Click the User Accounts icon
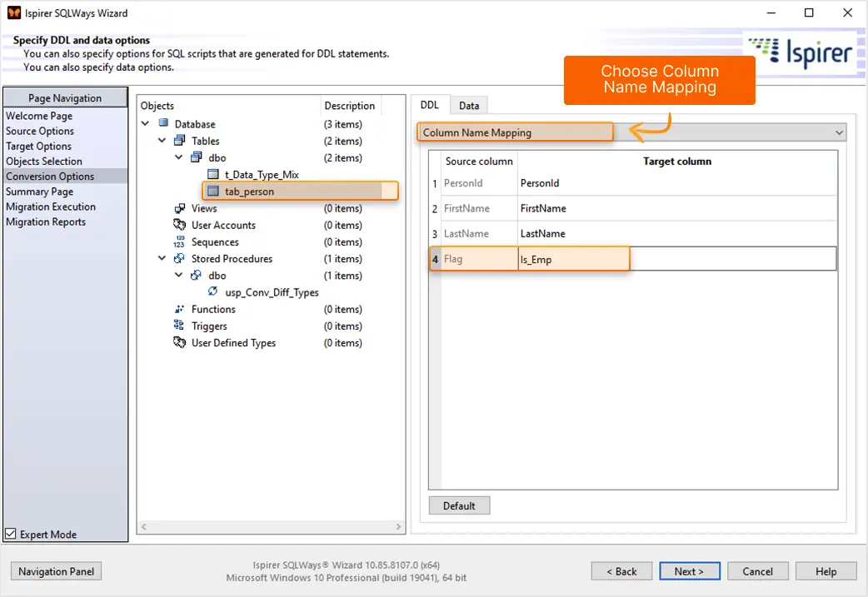 tap(179, 225)
